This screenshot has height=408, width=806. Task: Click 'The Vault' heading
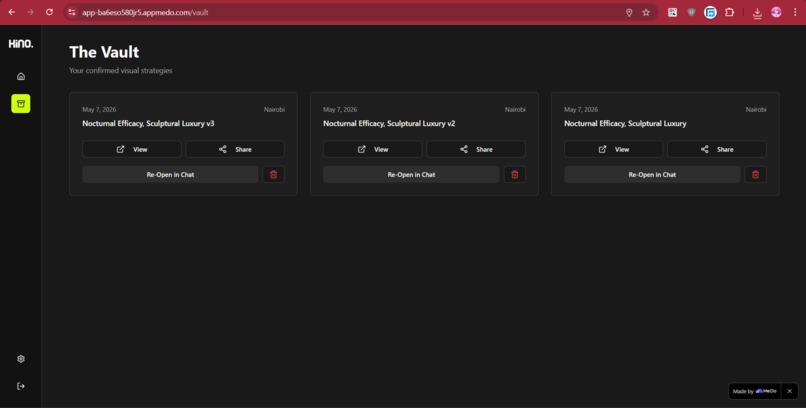click(104, 52)
